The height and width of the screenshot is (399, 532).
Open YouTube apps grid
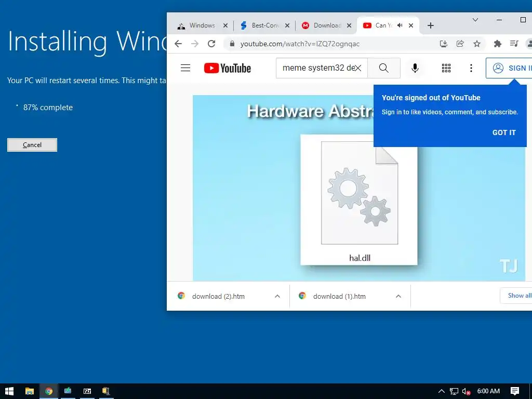(446, 68)
